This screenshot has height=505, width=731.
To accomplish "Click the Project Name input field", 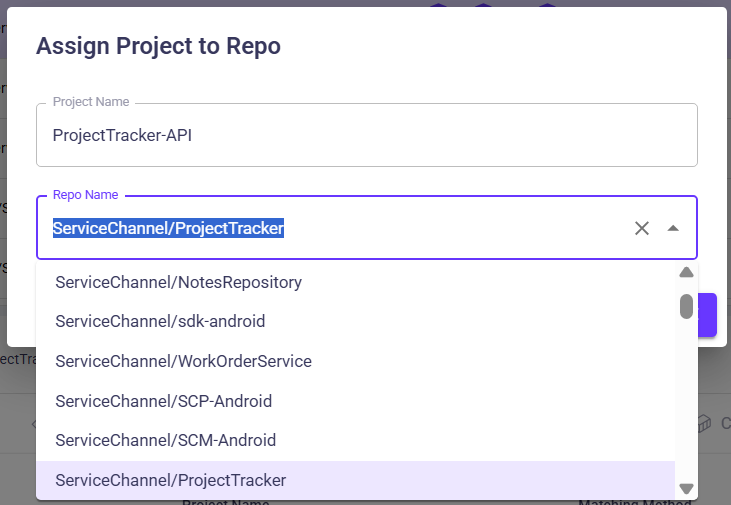I will (x=366, y=135).
